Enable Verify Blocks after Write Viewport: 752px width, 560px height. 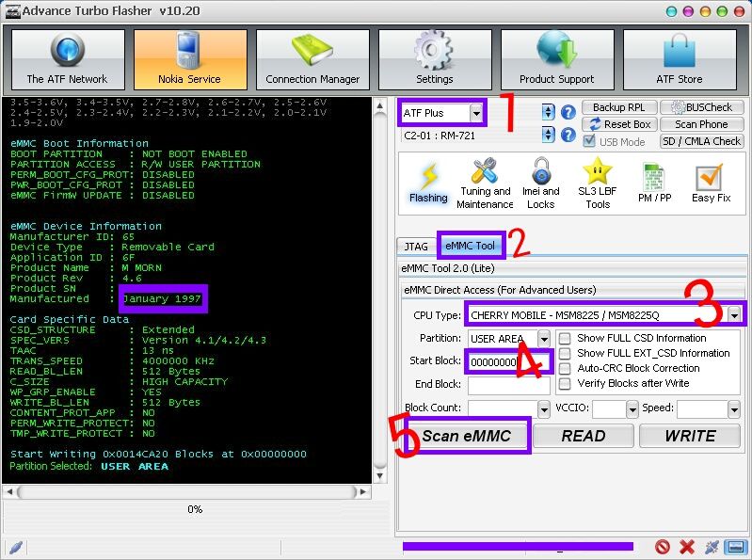pos(565,384)
